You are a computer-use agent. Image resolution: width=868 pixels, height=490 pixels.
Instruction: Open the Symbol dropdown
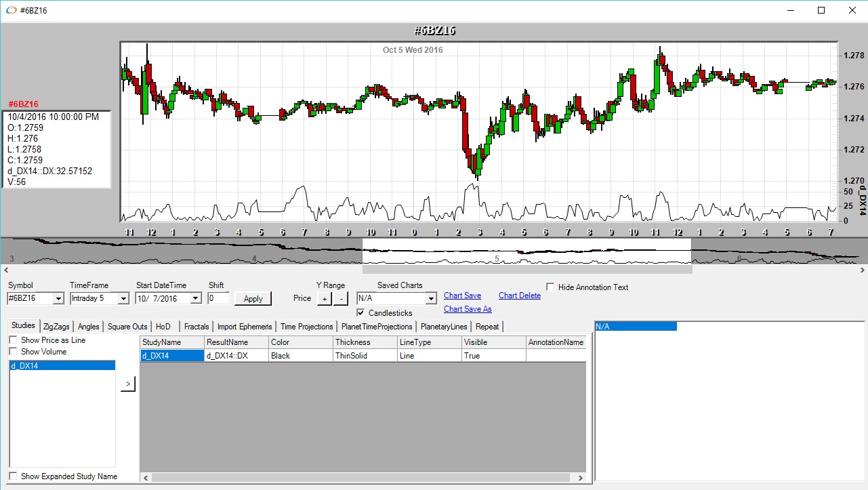tap(58, 298)
